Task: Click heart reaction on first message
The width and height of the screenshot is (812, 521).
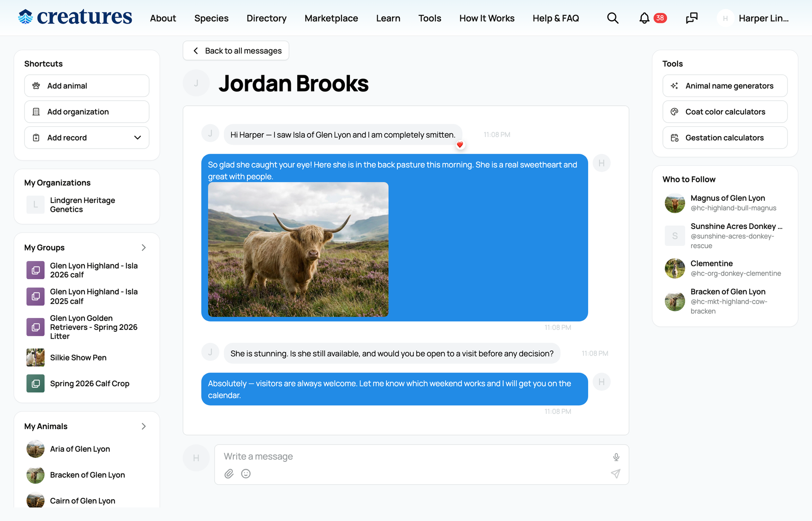Action: pos(460,145)
